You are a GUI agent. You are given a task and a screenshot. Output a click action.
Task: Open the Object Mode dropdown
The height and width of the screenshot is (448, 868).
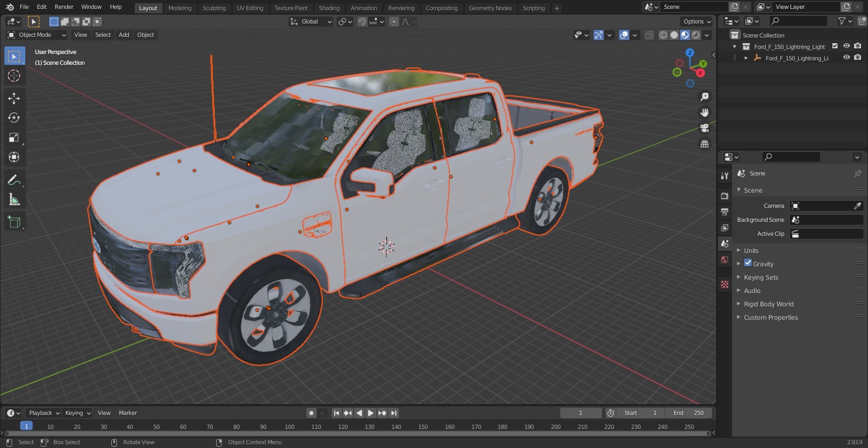[x=37, y=35]
